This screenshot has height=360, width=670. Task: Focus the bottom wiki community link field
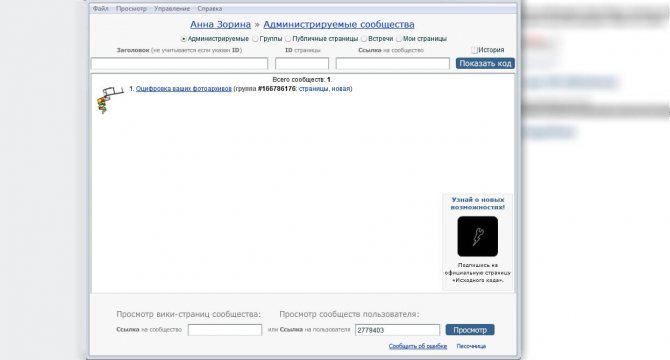225,330
